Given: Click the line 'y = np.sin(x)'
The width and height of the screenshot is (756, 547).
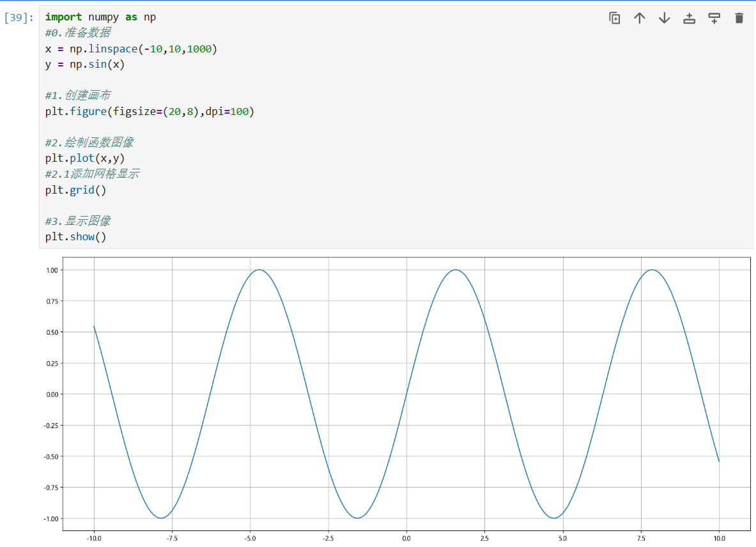Looking at the screenshot, I should 85,64.
